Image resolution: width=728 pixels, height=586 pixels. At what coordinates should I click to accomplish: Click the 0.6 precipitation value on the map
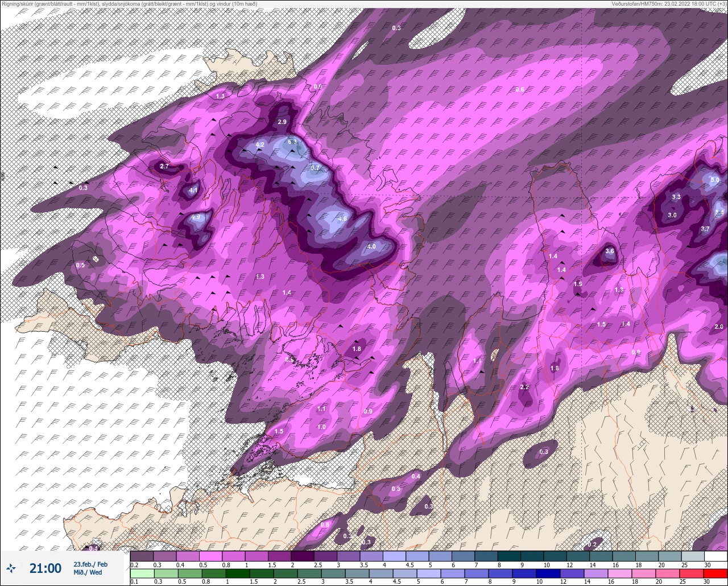(x=520, y=90)
